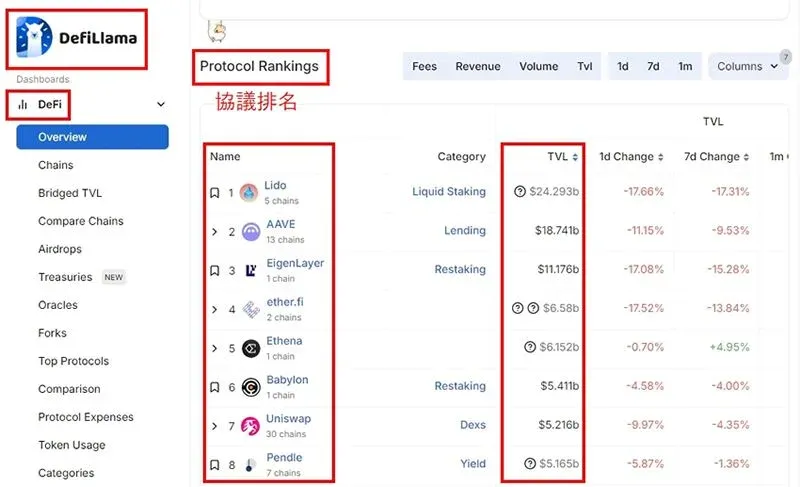The image size is (800, 487).
Task: Open the Treasuries page
Action: [65, 277]
